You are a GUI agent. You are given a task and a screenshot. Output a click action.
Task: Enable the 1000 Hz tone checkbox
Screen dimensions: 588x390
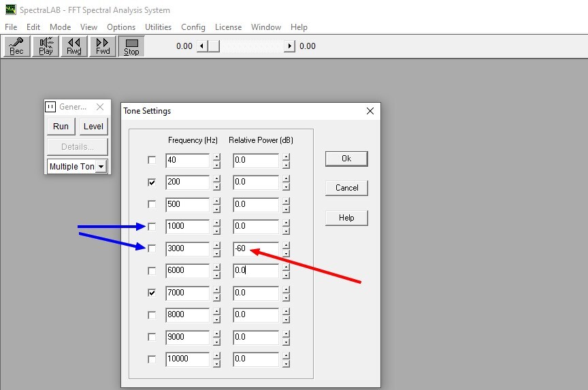[152, 227]
